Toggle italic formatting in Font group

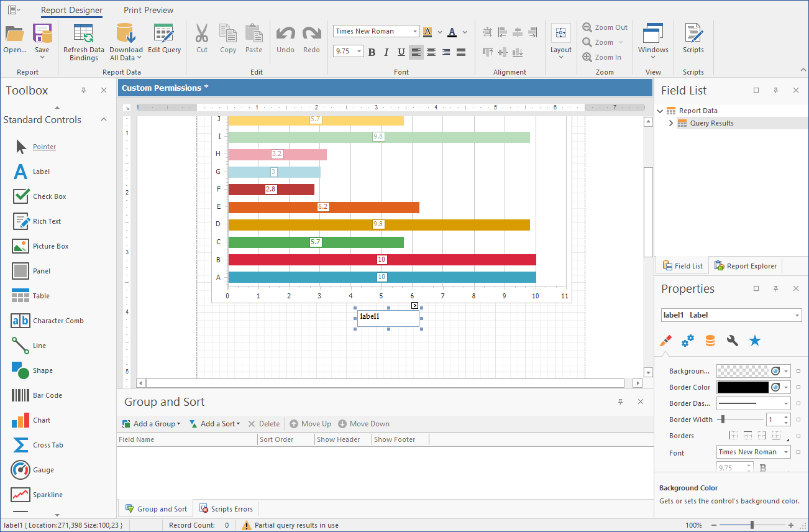386,52
